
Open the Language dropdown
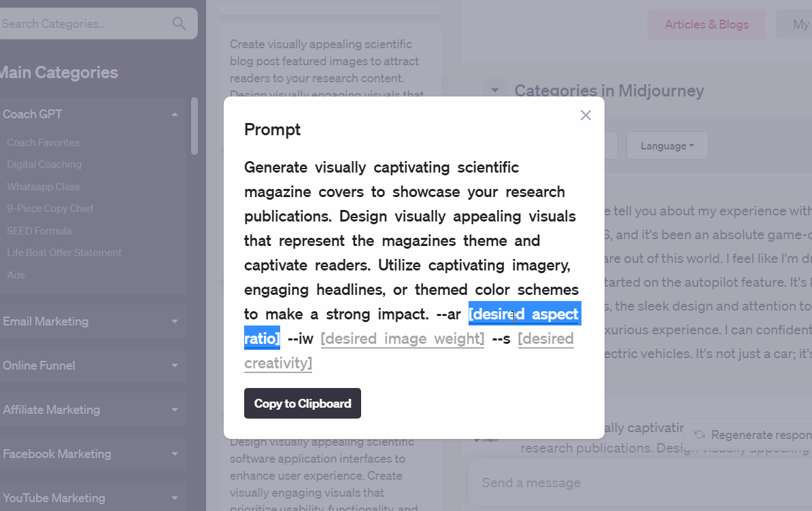click(x=666, y=146)
